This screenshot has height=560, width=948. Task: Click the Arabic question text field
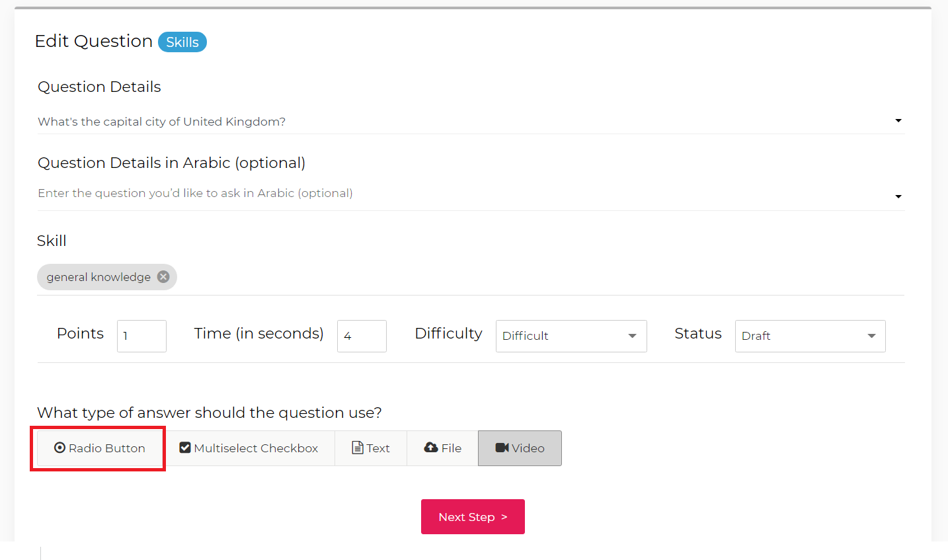(x=397, y=193)
